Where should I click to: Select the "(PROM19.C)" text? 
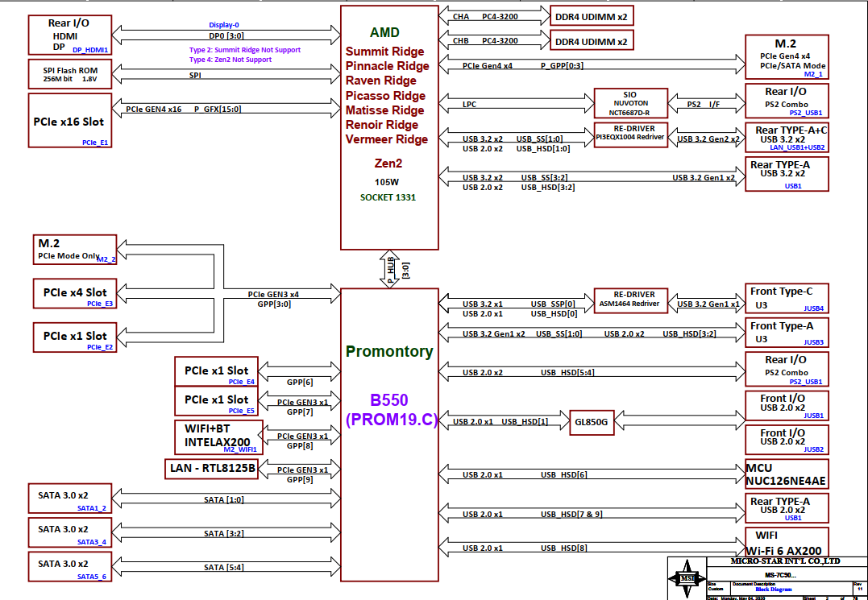tap(392, 421)
